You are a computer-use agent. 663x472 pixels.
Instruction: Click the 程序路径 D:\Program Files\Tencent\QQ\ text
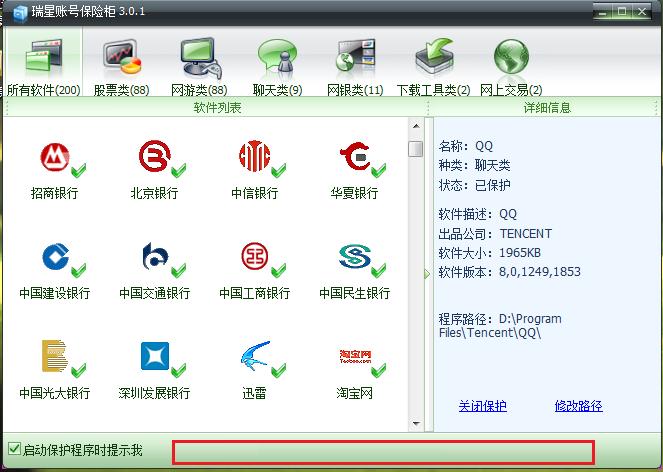point(500,326)
